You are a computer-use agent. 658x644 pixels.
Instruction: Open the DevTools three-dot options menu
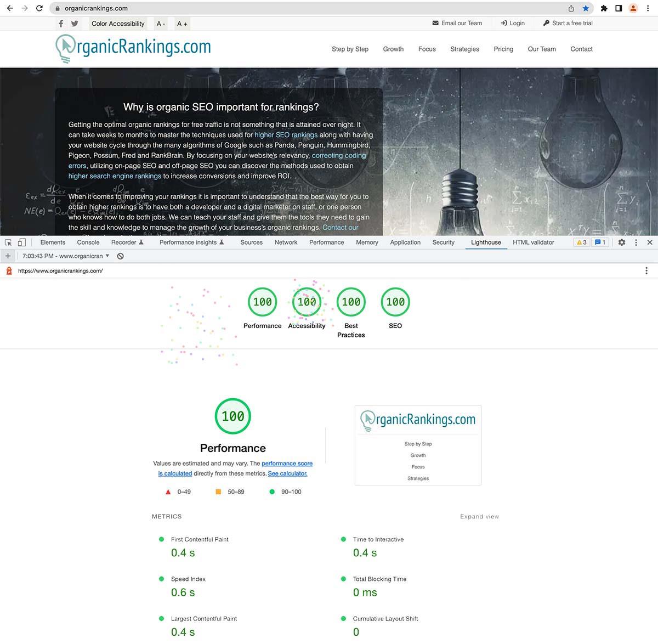point(636,242)
